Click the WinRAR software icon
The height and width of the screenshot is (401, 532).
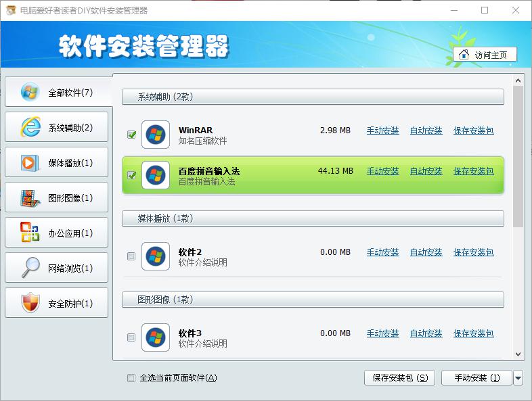pyautogui.click(x=156, y=135)
